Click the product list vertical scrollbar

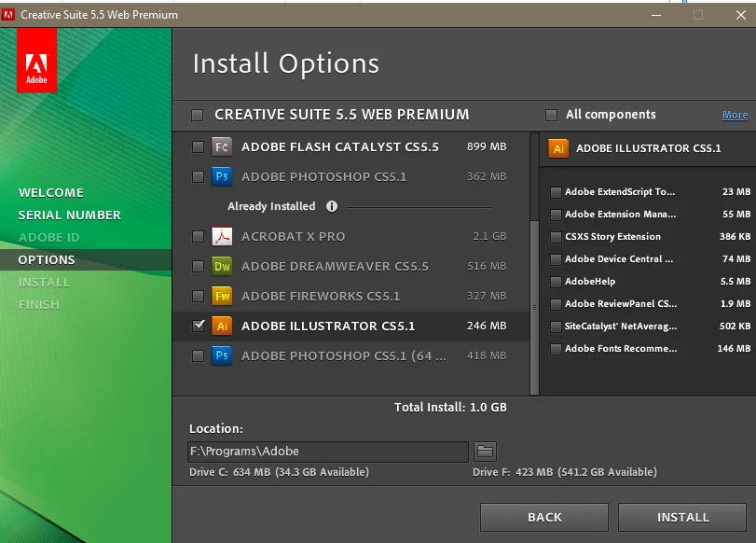pyautogui.click(x=534, y=308)
